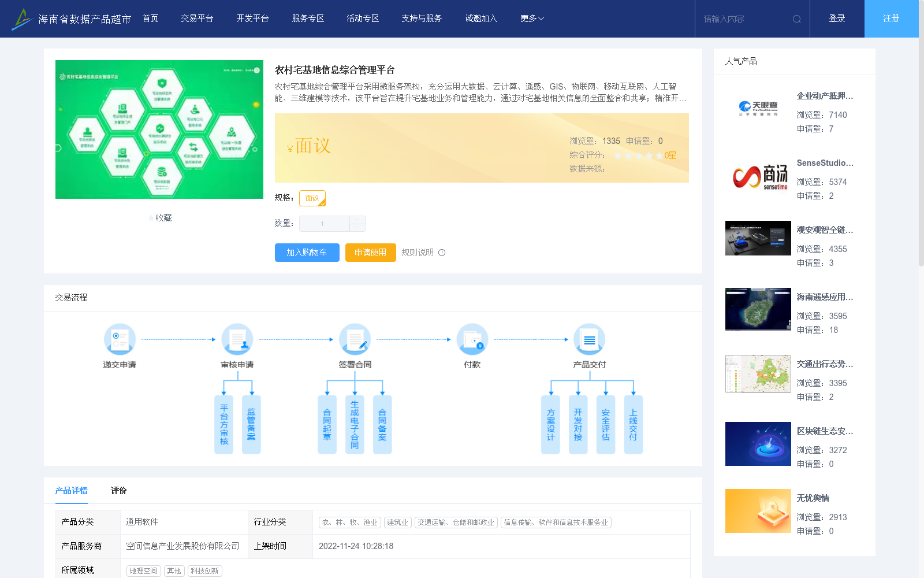Open 开发平台 in navigation
Viewport: 924px width, 578px height.
(252, 18)
